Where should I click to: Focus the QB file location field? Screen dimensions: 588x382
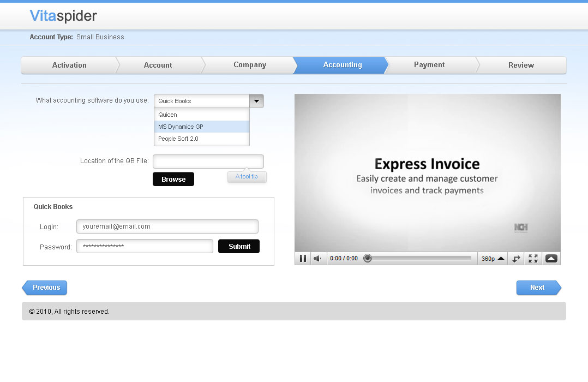pyautogui.click(x=208, y=162)
